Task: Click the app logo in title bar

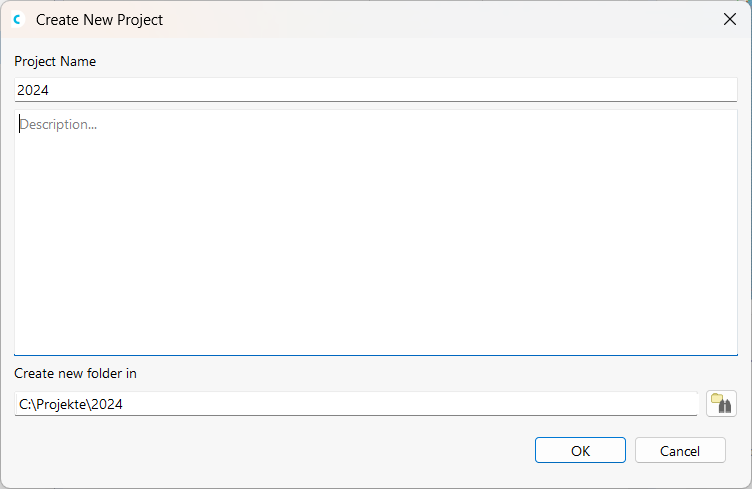Action: click(x=17, y=19)
